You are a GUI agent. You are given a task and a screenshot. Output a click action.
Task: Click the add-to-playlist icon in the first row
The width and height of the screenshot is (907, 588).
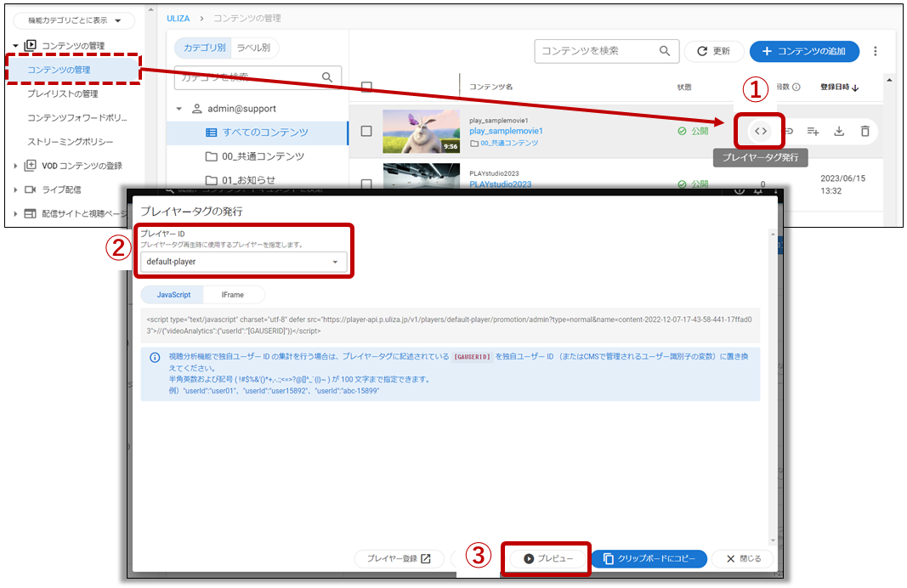pyautogui.click(x=813, y=131)
